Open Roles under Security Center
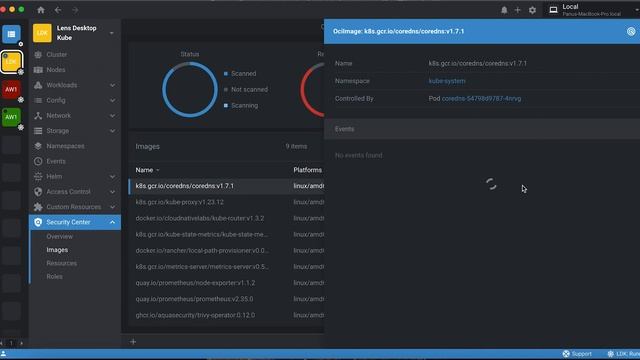The width and height of the screenshot is (640, 360). 54,277
